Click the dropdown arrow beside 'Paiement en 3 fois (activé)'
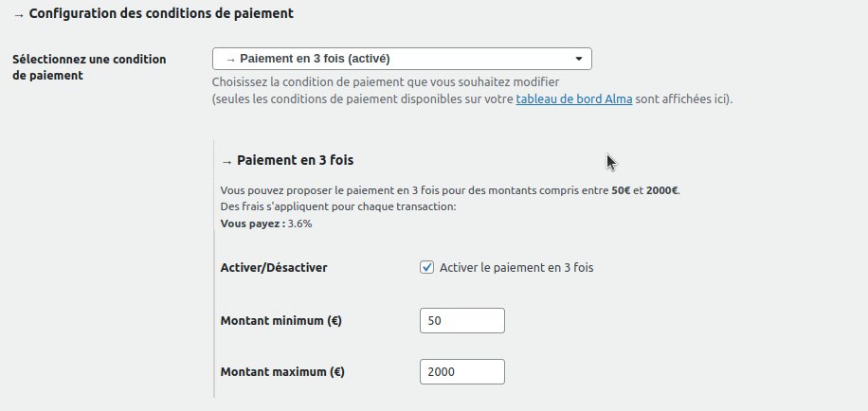The image size is (868, 411). pyautogui.click(x=579, y=59)
